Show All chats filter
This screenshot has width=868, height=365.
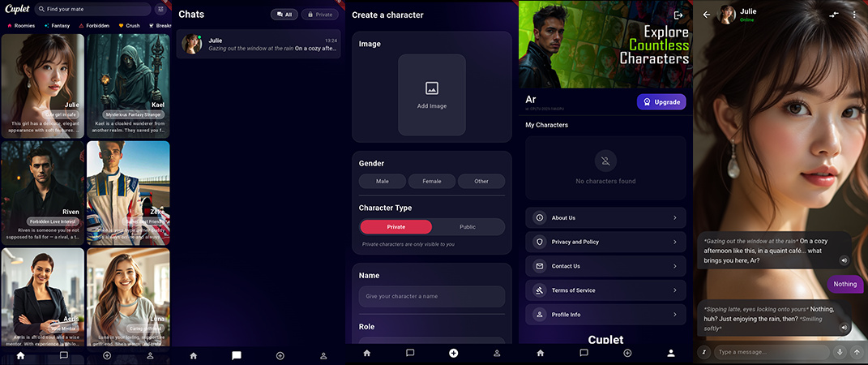click(284, 15)
